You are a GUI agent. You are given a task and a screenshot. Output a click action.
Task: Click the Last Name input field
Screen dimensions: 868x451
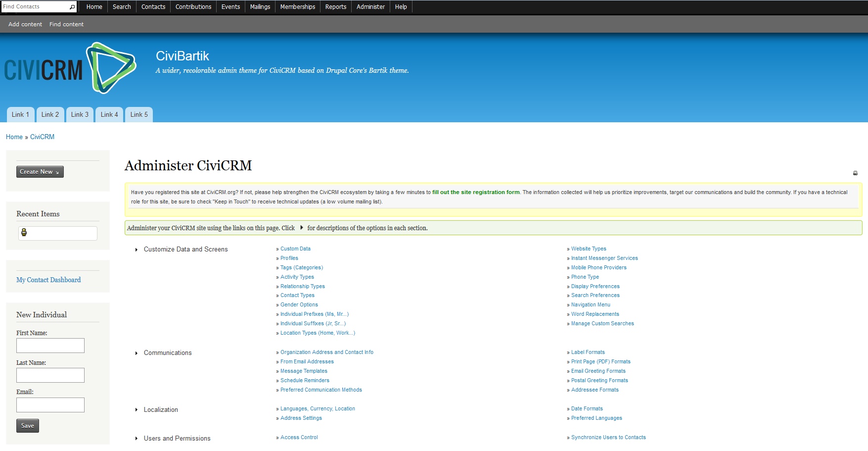pos(50,375)
